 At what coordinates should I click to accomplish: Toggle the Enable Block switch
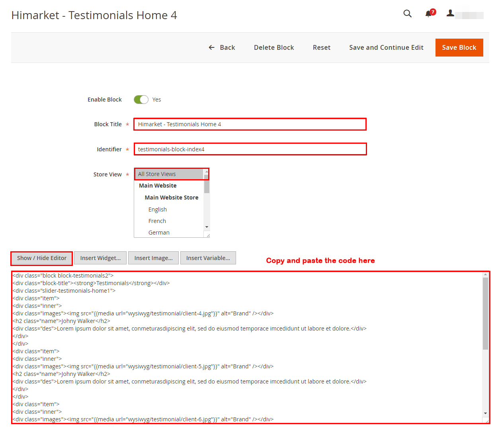click(x=141, y=100)
